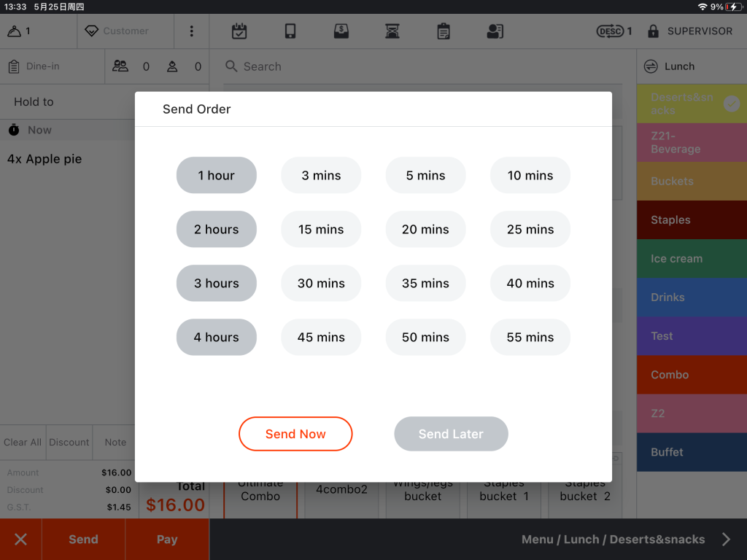Tap the mobile device icon
The height and width of the screenshot is (560, 747).
point(290,31)
